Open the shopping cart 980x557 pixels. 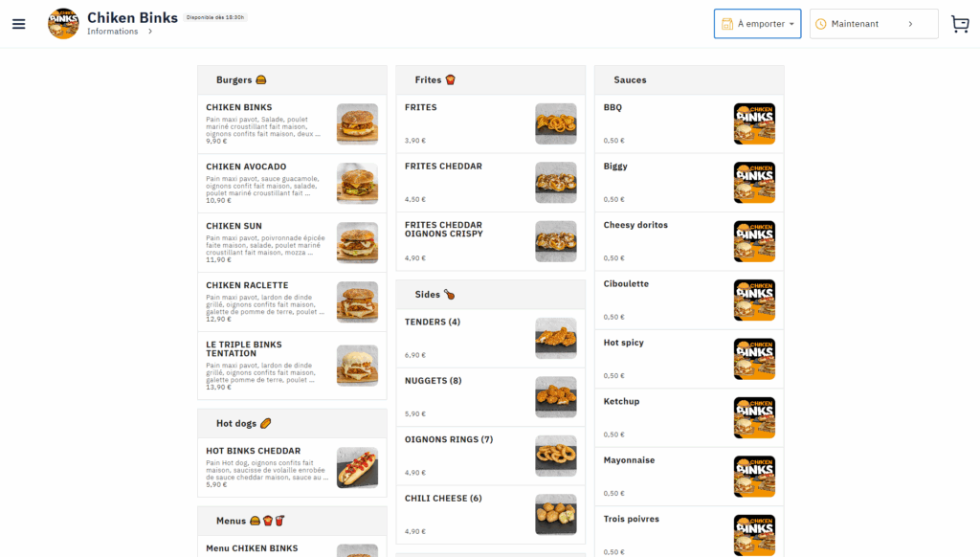click(960, 24)
